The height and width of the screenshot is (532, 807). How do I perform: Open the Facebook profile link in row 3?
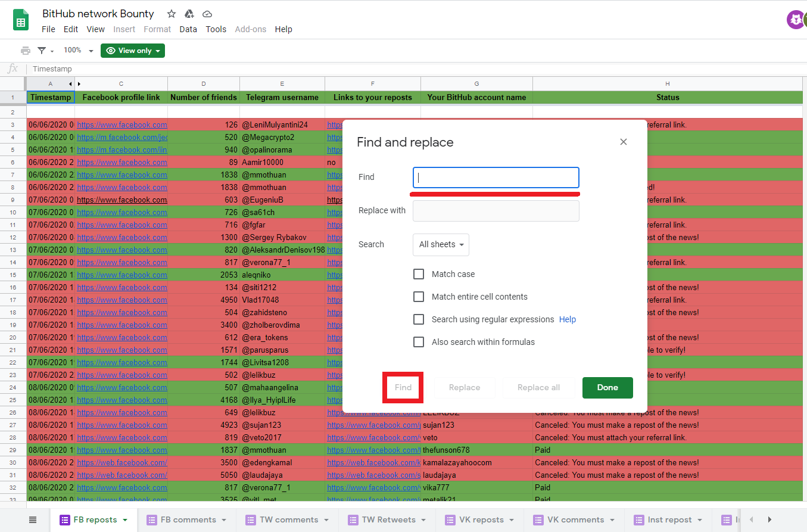[x=122, y=125]
